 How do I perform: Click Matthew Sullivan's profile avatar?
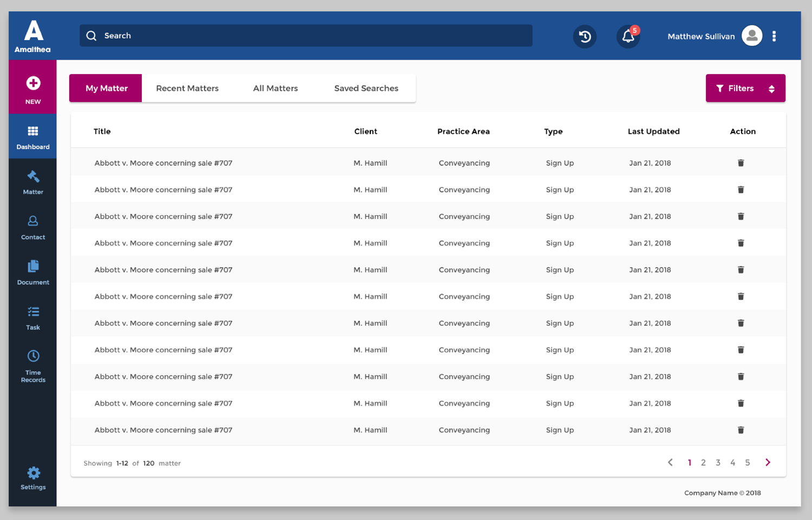[x=751, y=36]
